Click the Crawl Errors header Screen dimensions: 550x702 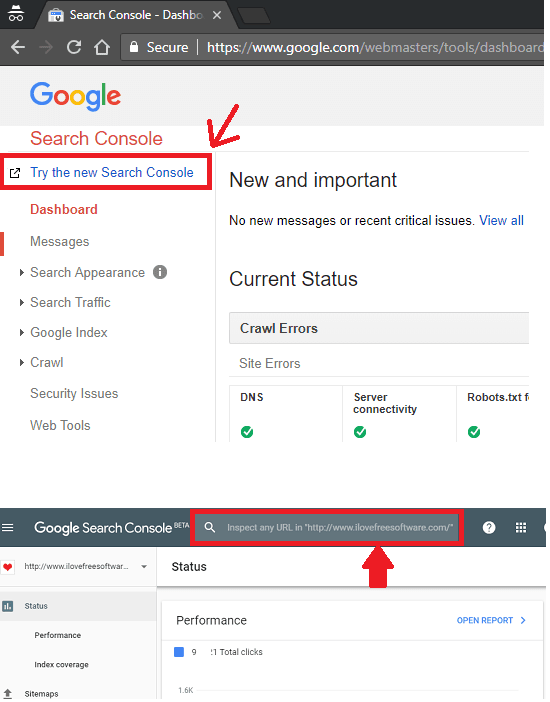pos(379,328)
